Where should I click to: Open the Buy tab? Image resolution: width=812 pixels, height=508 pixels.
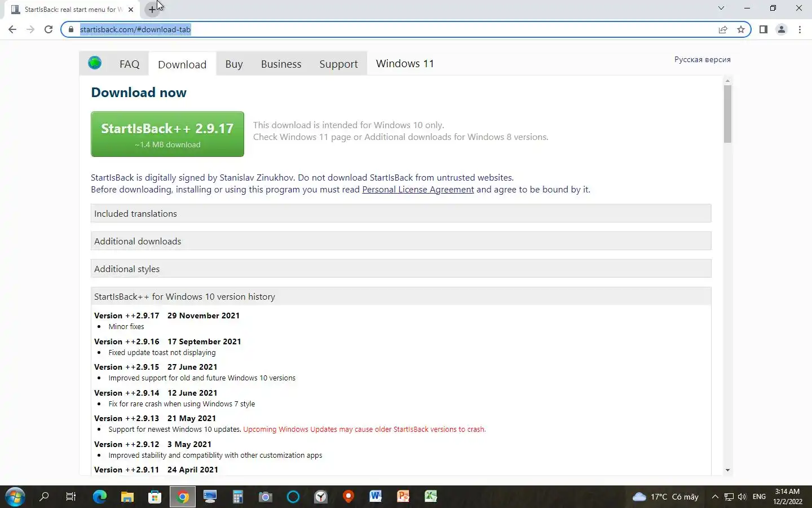point(234,64)
